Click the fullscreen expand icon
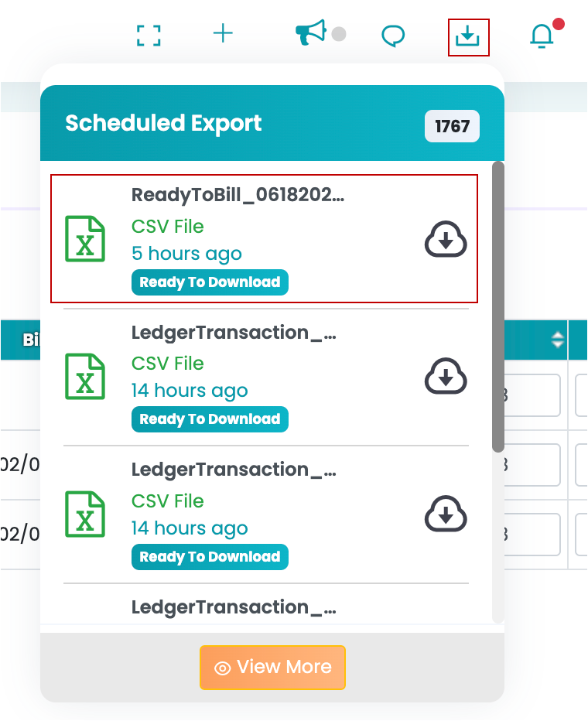 pyautogui.click(x=149, y=36)
